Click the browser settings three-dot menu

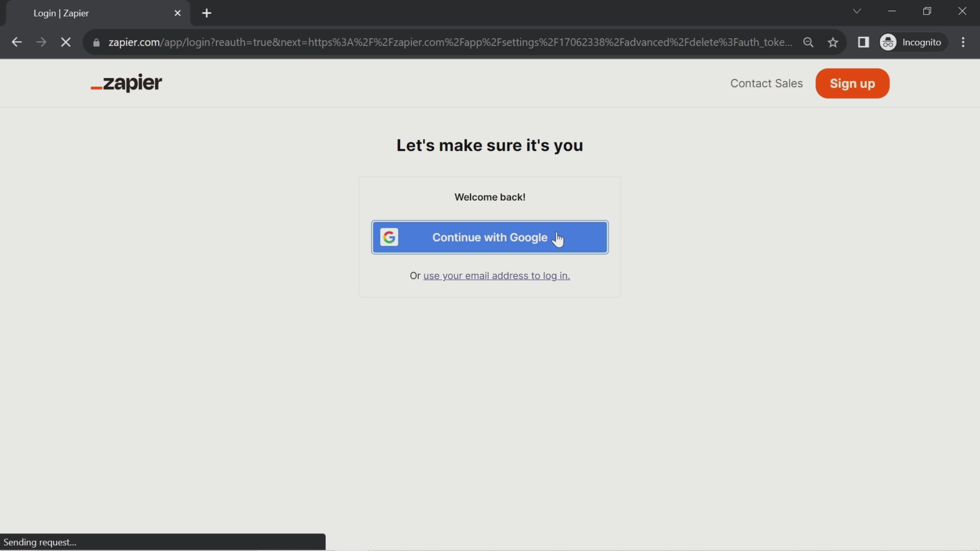coord(963,42)
